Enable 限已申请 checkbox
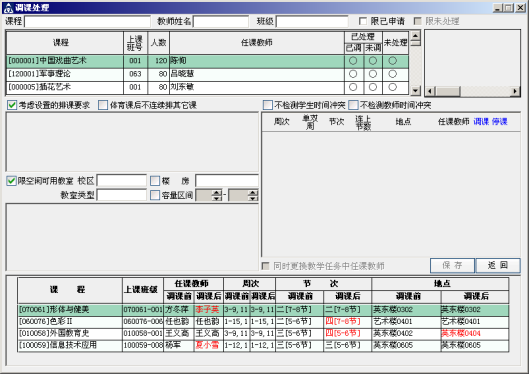The width and height of the screenshot is (530, 375). click(x=363, y=21)
